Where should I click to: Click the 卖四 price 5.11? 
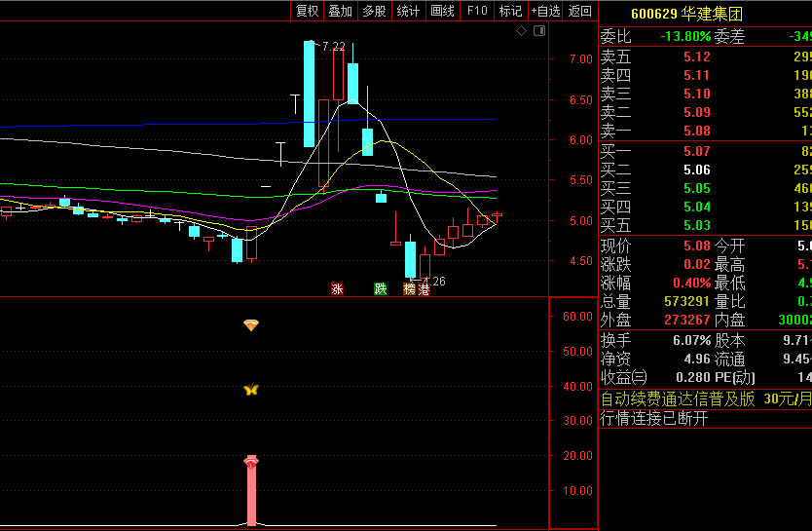pyautogui.click(x=696, y=75)
